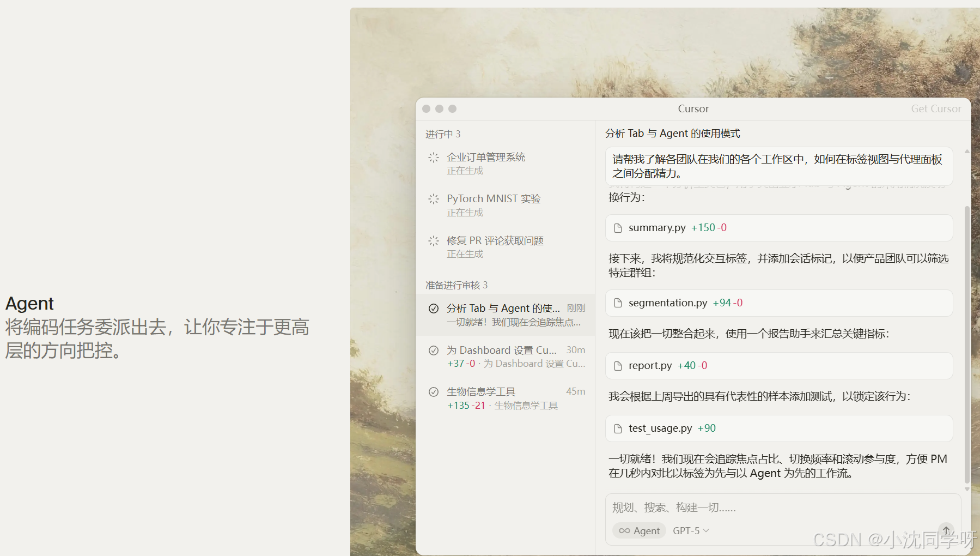
Task: Click the checkmark icon beside 生物信息学工具
Action: coord(434,392)
